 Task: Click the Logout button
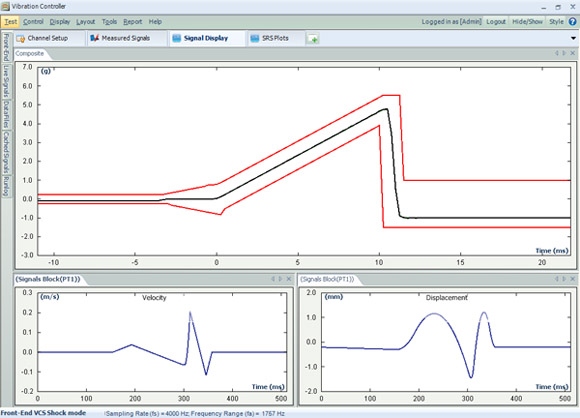pos(496,22)
